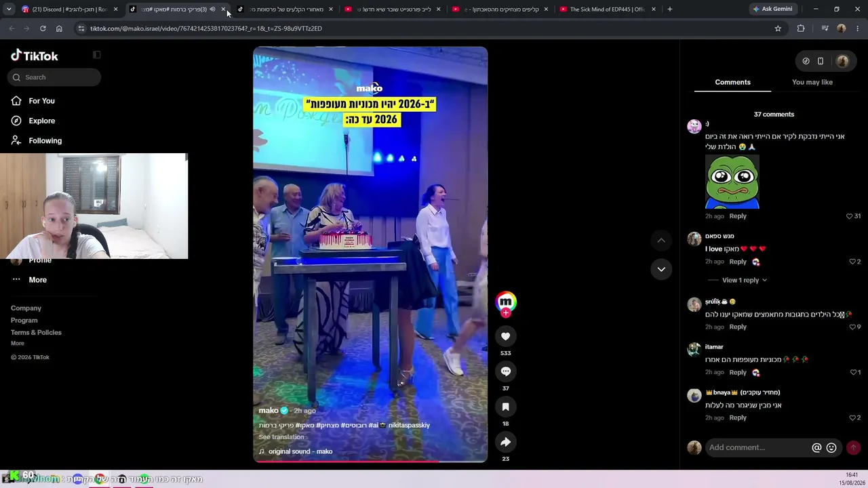Open the Chrome media controls
868x488 pixels.
[825, 28]
